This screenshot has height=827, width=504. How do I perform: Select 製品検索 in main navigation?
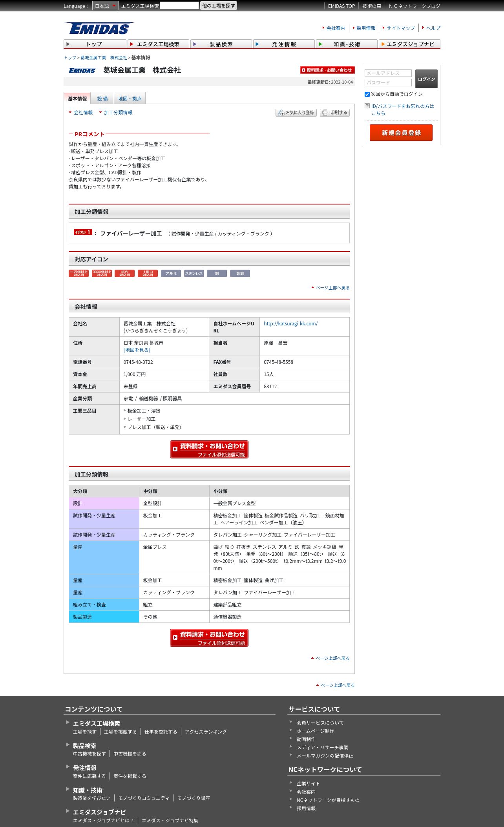(x=221, y=44)
